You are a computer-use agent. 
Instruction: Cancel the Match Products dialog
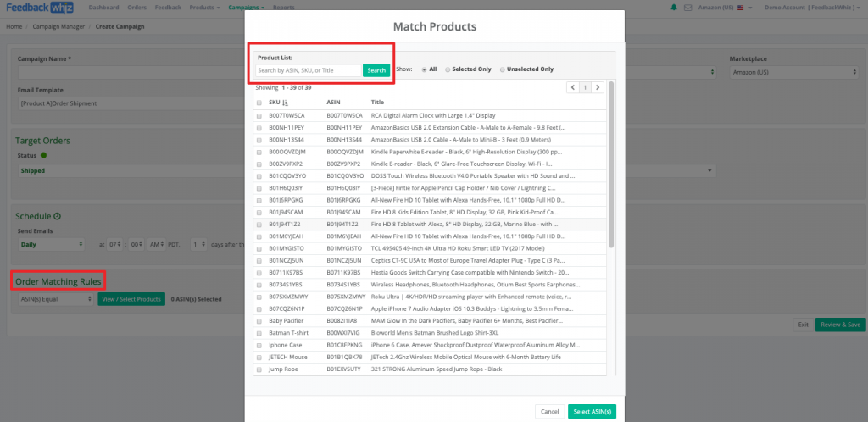(x=549, y=412)
